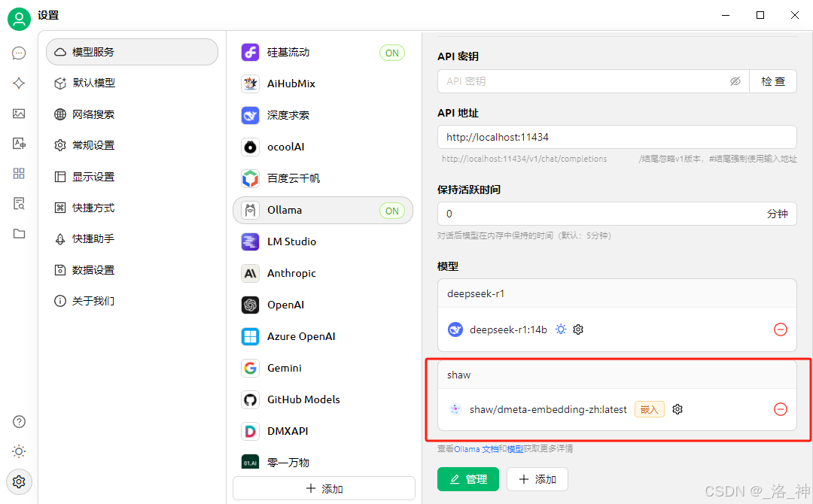Remove the deepseek-r1:14b model

(x=781, y=329)
